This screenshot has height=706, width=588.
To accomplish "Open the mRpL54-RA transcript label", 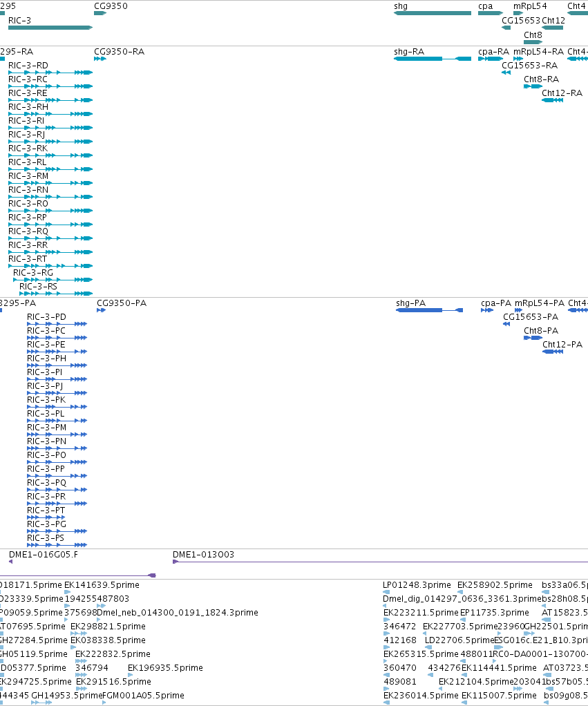I will (x=538, y=52).
